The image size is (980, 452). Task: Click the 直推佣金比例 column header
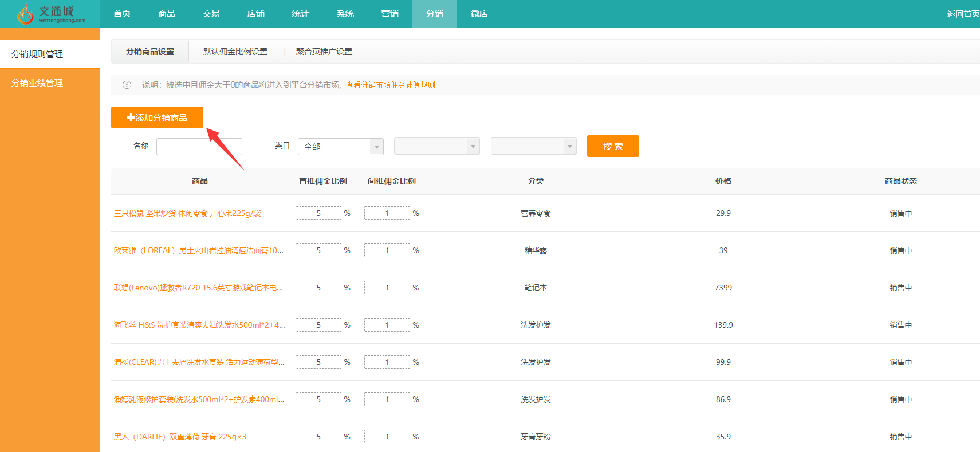[323, 181]
